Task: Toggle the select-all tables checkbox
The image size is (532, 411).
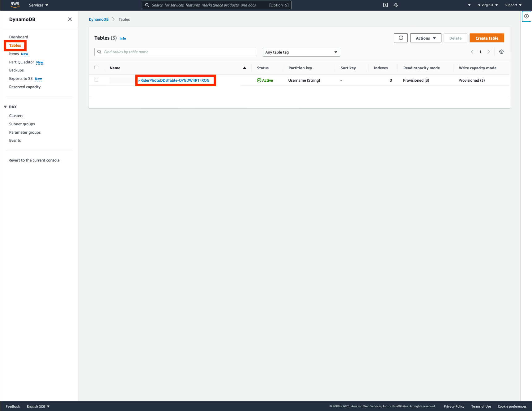Action: tap(96, 67)
